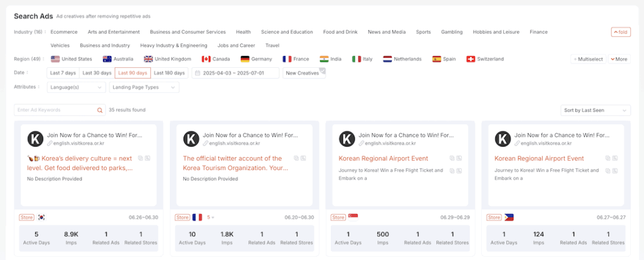
Task: Select Last 30 days date range
Action: 97,73
